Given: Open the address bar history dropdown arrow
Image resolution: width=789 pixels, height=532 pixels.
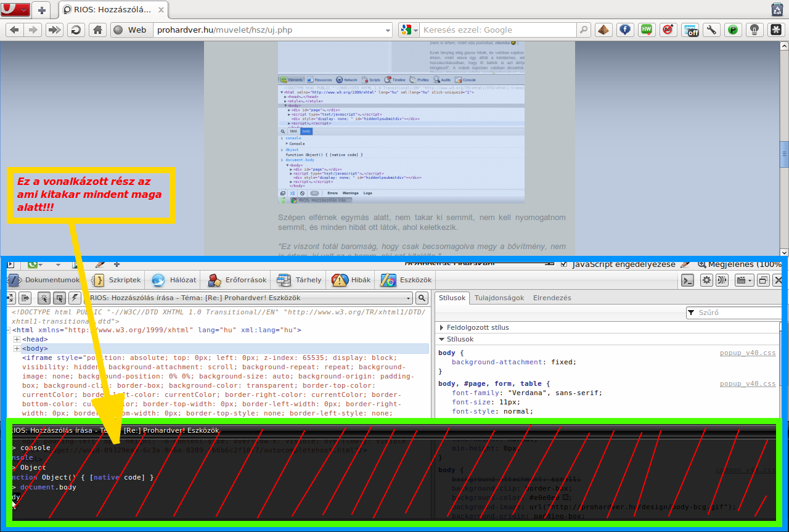Looking at the screenshot, I should [x=388, y=30].
